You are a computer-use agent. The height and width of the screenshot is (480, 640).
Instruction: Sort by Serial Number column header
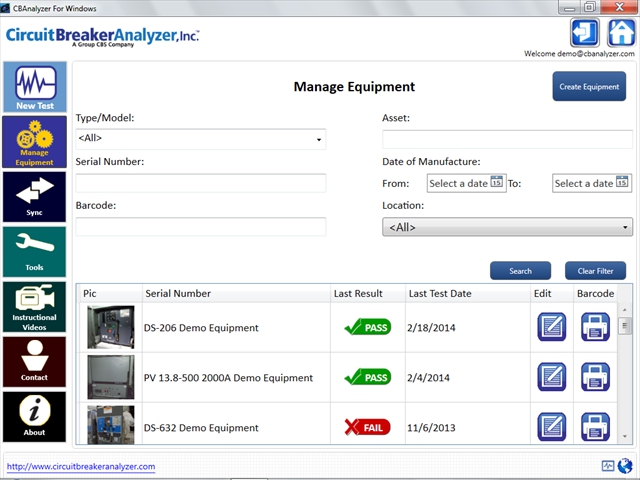point(236,293)
